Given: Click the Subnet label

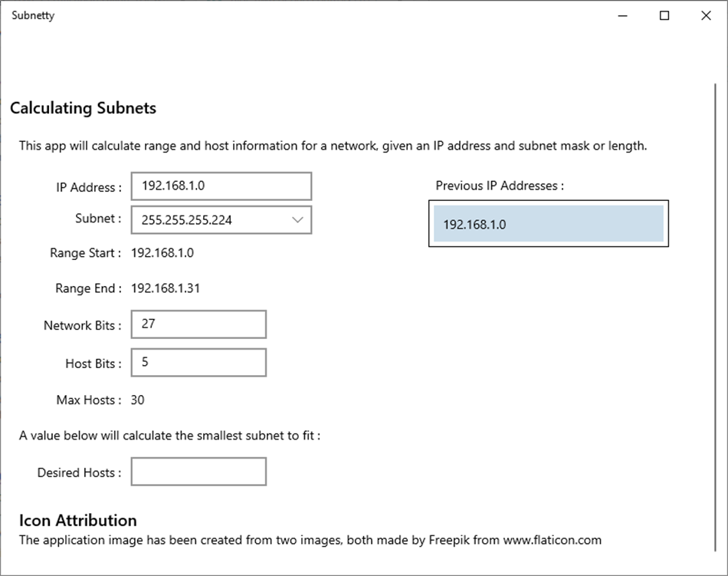Looking at the screenshot, I should click(98, 219).
